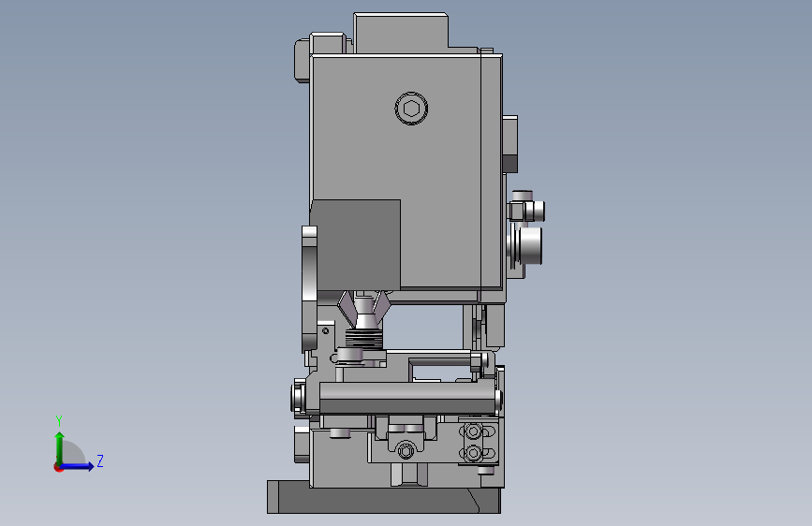812x526 pixels.
Task: Select the tall rectangular block atop the model
Action: click(401, 33)
